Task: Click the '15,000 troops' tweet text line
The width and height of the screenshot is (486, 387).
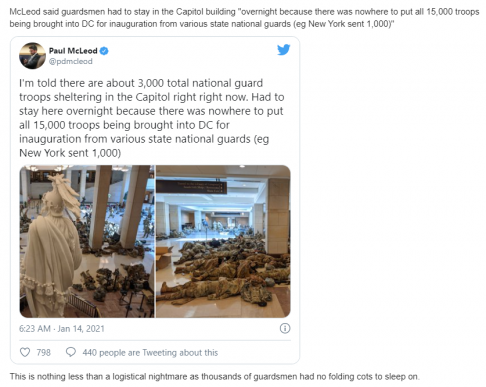Action: click(124, 125)
